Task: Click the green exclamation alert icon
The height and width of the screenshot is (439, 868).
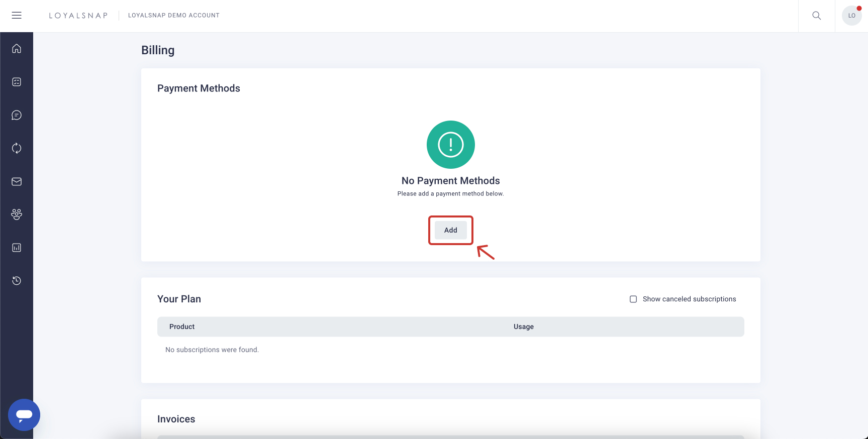Action: tap(450, 145)
